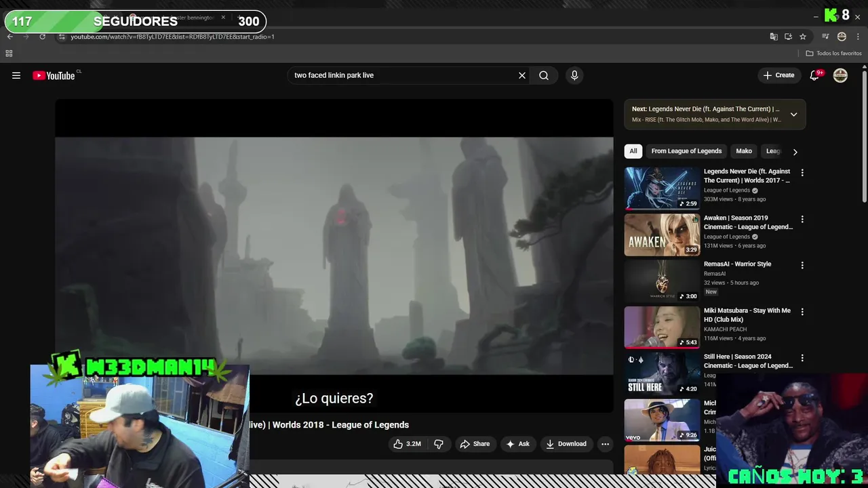Open Chrome apps grid in bookmarks bar
The width and height of the screenshot is (868, 488).
pos(9,54)
